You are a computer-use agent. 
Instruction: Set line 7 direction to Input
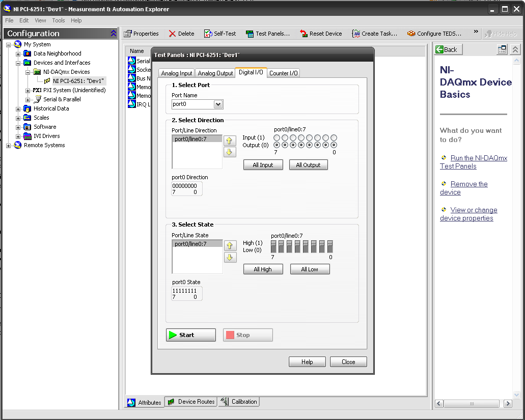pos(277,137)
